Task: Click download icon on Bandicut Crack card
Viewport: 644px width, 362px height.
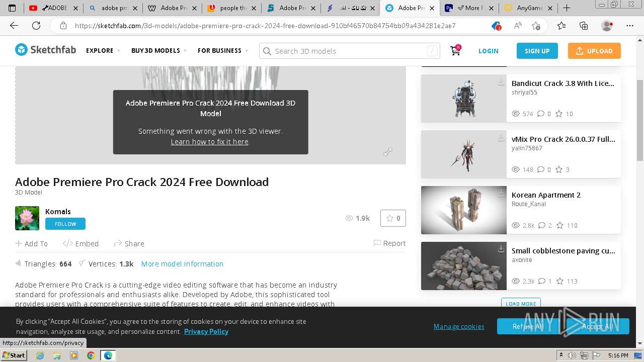Action: tap(501, 82)
